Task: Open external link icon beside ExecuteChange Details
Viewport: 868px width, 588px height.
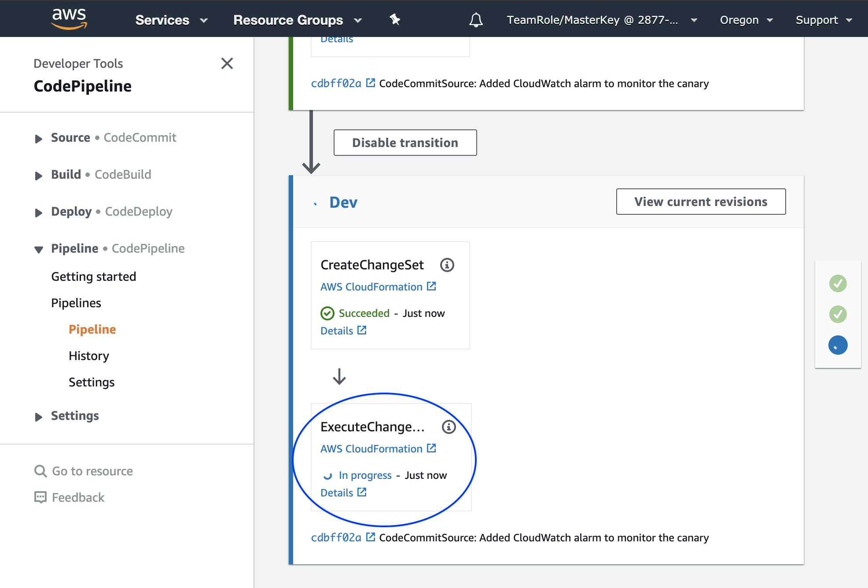Action: [x=362, y=492]
